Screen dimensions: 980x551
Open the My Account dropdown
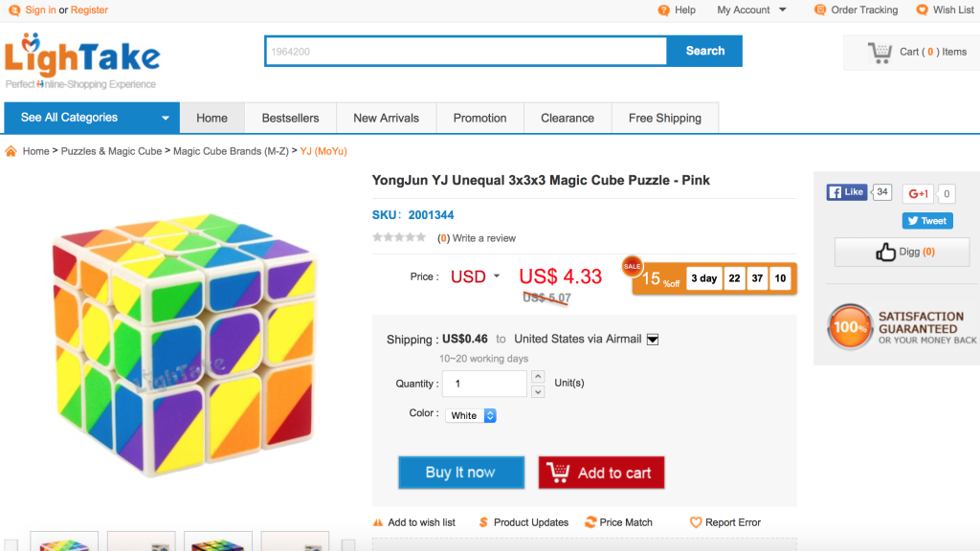click(751, 11)
